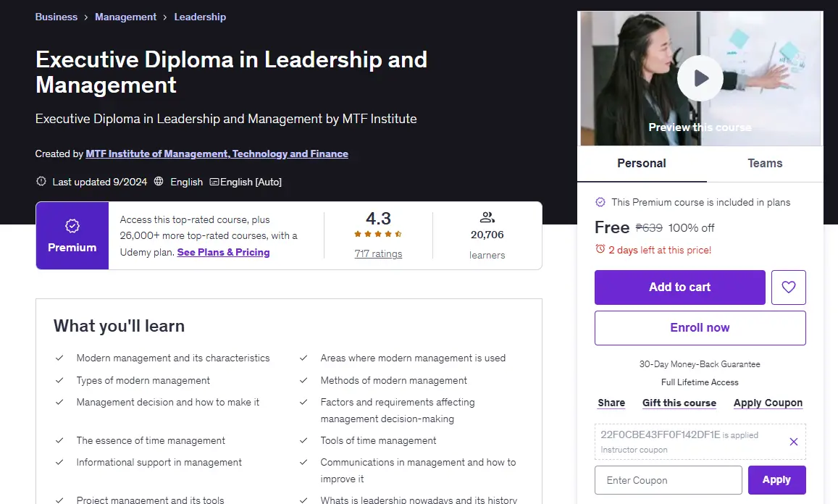Click applied coupon code 22F0CBE43FF0F142DF1E
Image resolution: width=838 pixels, height=504 pixels.
(x=661, y=435)
